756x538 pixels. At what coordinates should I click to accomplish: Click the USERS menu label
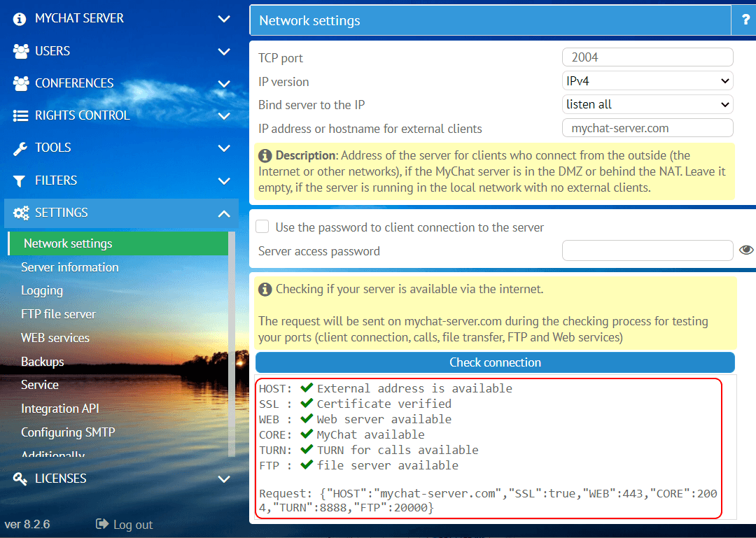pyautogui.click(x=52, y=51)
